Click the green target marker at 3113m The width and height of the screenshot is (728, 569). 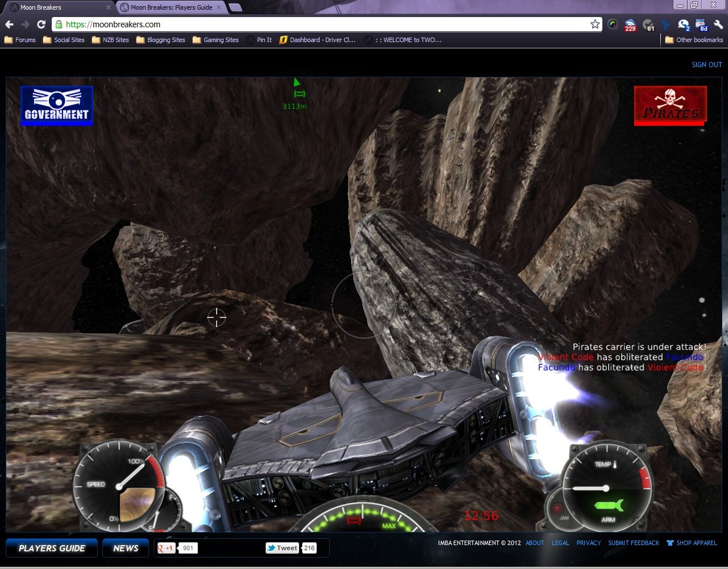click(299, 94)
